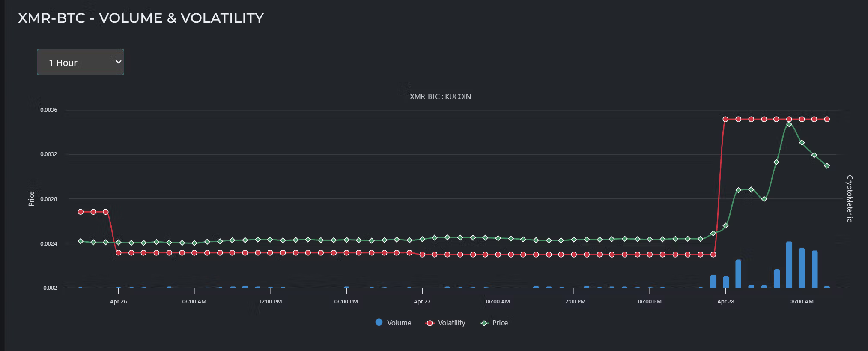Image resolution: width=868 pixels, height=351 pixels.
Task: Click the Apr 28 tick on time axis
Action: 725,301
